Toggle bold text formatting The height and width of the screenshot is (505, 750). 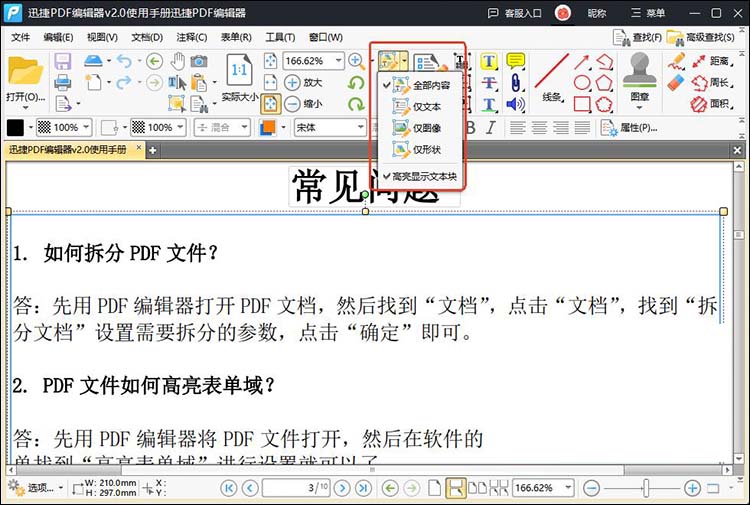470,128
